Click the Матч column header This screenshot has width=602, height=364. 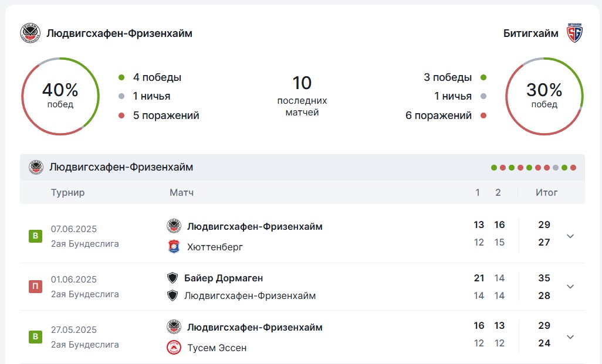[182, 192]
